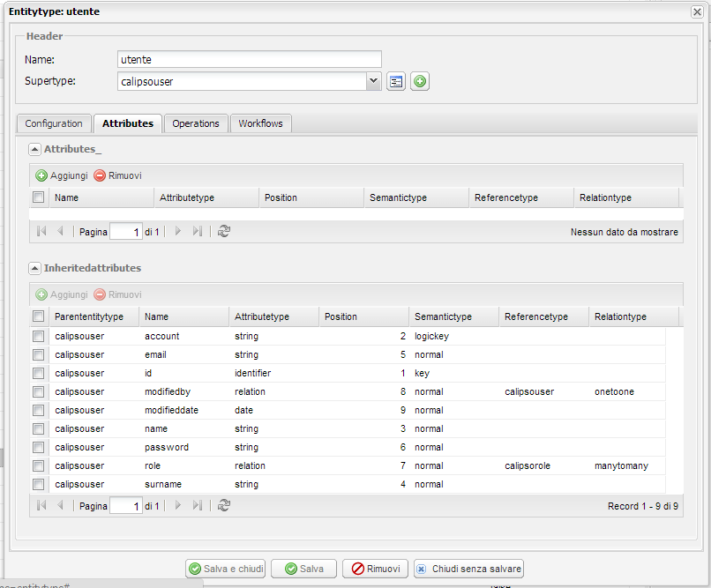Go to first page of Attributes grid
The image size is (711, 588).
[x=41, y=231]
